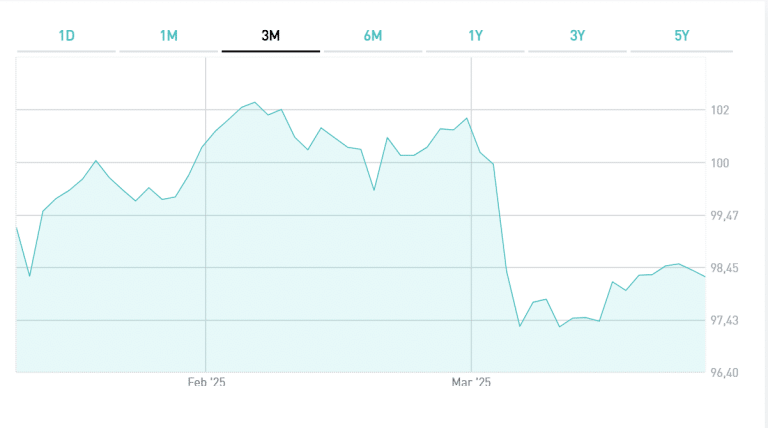Show the 1Y price history
This screenshot has height=428, width=768.
[476, 36]
